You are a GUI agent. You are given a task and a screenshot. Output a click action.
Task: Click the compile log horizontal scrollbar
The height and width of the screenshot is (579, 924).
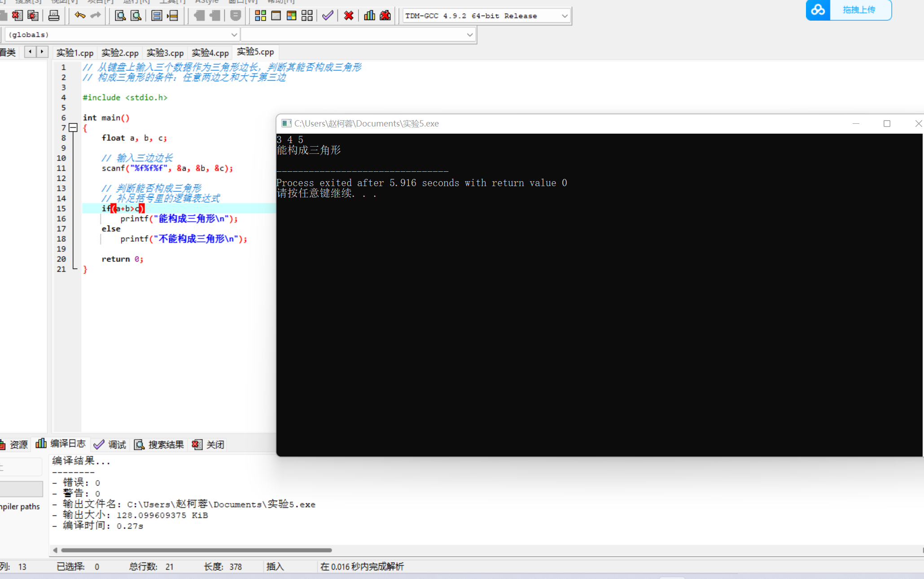click(197, 550)
